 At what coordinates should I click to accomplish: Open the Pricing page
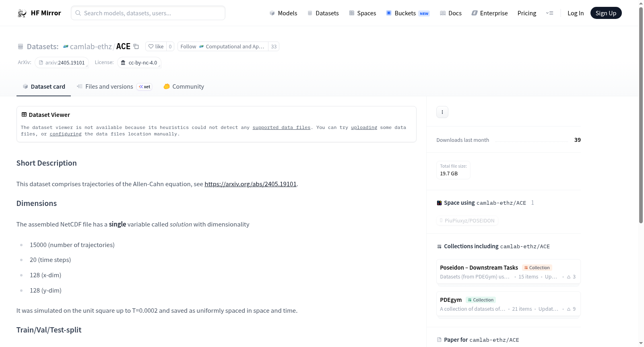[527, 13]
